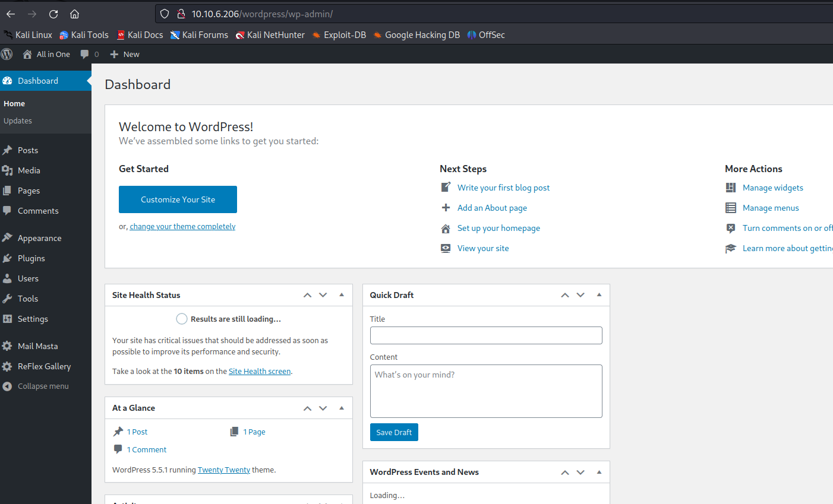Click the Manage menus icon
Image resolution: width=833 pixels, height=504 pixels.
pos(731,208)
